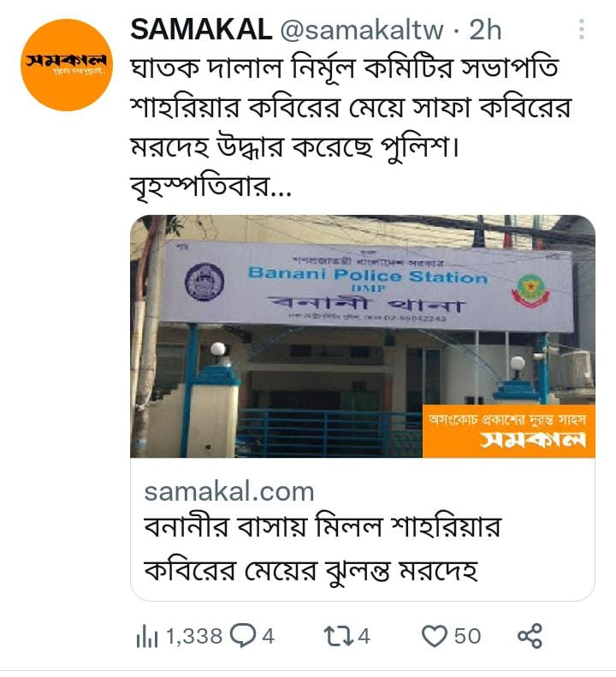Image resolution: width=616 pixels, height=677 pixels.
Task: Open the tweet via the 2h timestamp
Action: [x=485, y=30]
